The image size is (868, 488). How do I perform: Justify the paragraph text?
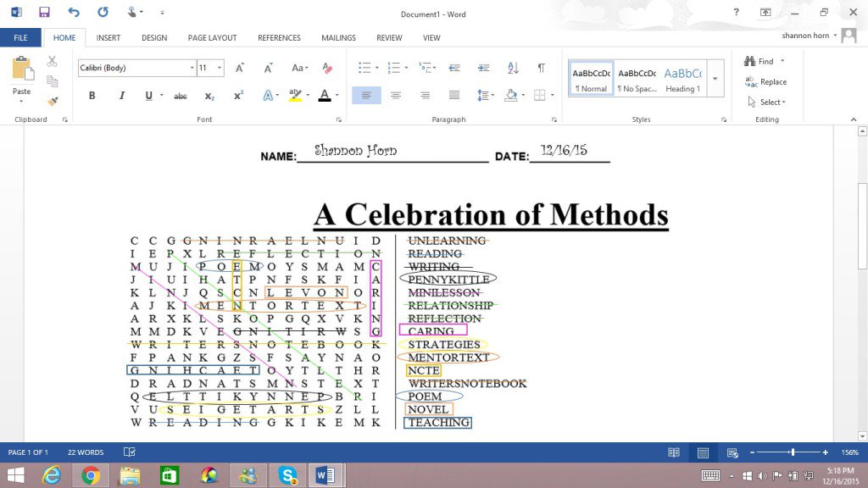[454, 95]
